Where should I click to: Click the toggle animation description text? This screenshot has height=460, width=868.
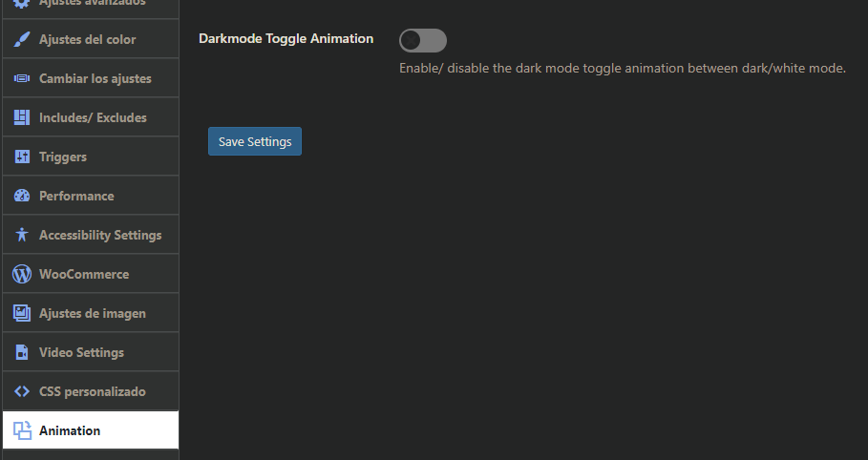coord(623,68)
